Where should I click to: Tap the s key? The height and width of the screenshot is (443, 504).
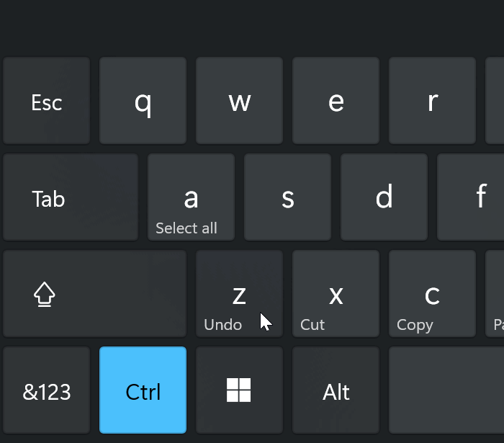click(x=287, y=197)
